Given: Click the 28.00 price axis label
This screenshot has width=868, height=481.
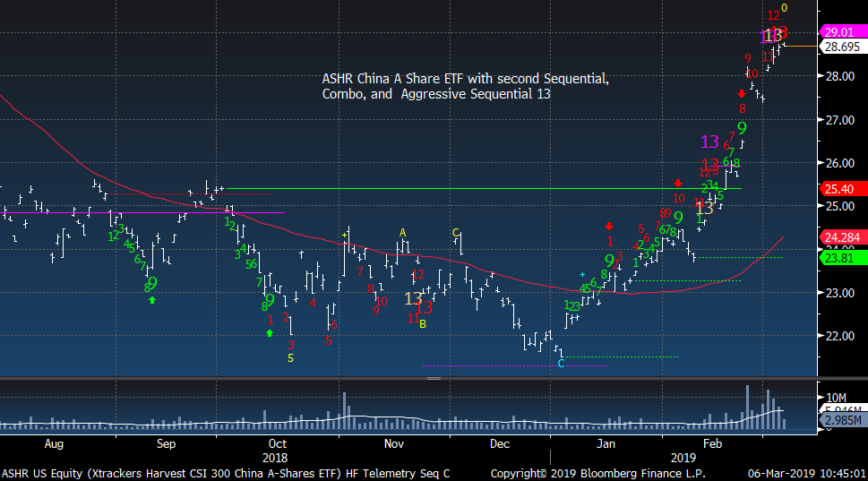Looking at the screenshot, I should coord(839,76).
